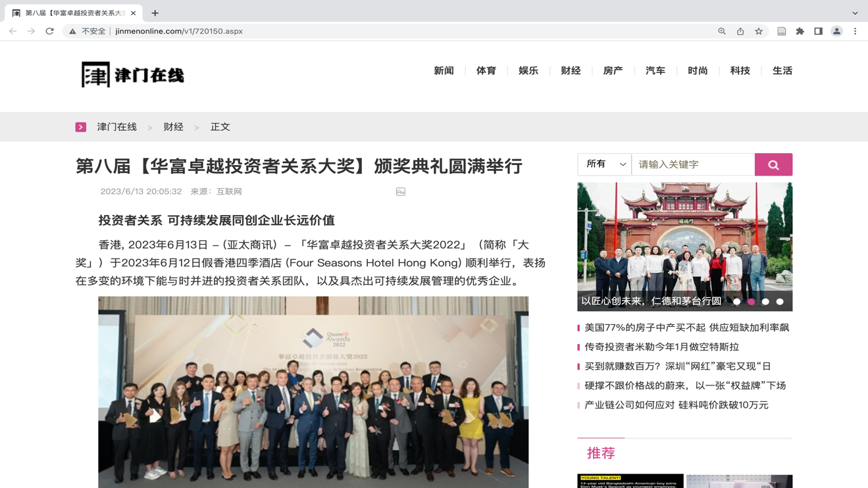
Task: Open the 汽车 navigation menu
Action: [655, 70]
